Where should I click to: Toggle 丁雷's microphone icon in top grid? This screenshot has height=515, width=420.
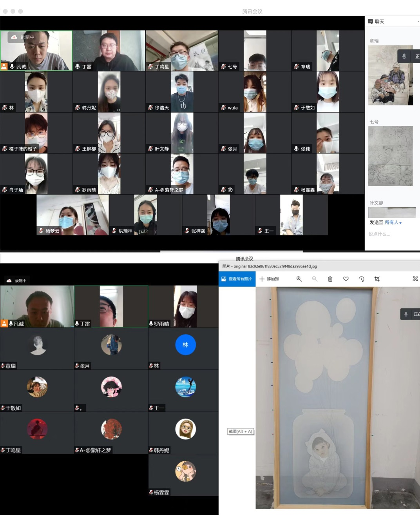[78, 67]
